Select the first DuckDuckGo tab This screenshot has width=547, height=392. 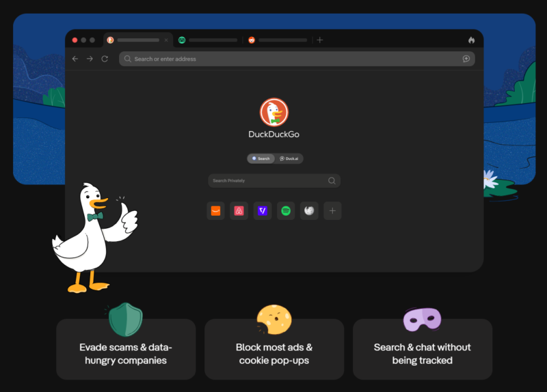point(138,40)
